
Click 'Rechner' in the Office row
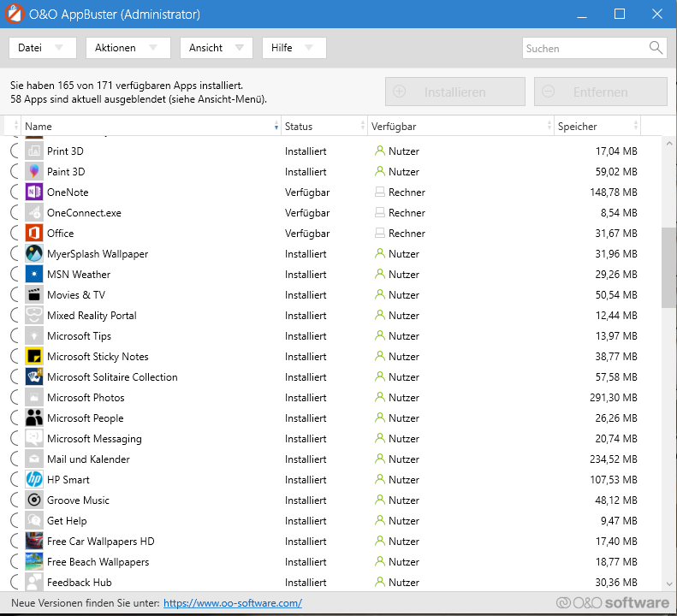click(x=407, y=233)
